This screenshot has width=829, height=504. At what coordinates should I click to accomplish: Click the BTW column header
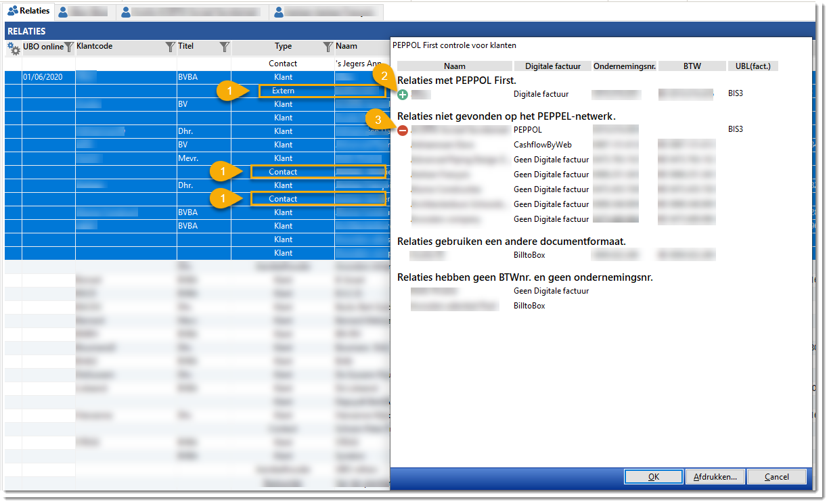point(692,66)
